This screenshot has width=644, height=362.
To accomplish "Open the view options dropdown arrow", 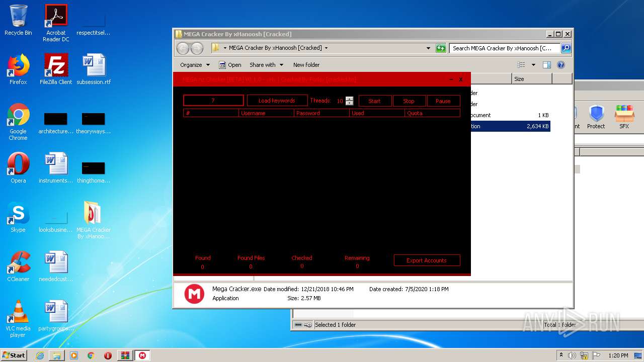I will (x=533, y=65).
